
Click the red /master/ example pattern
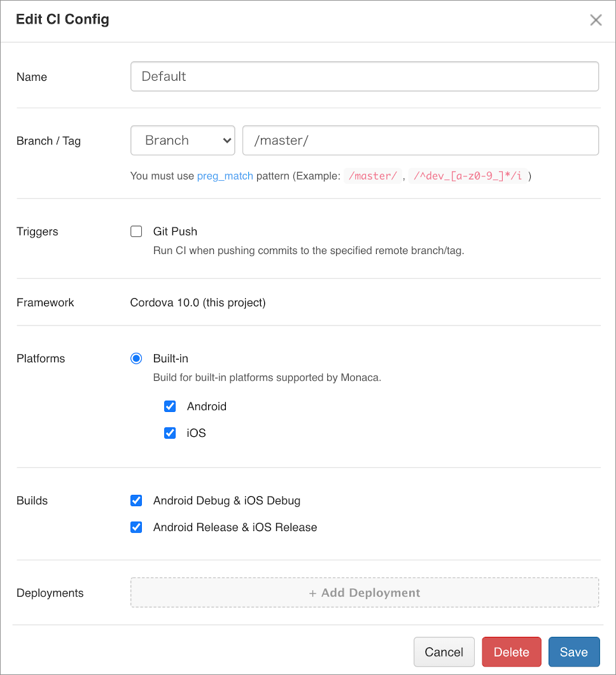pos(373,176)
